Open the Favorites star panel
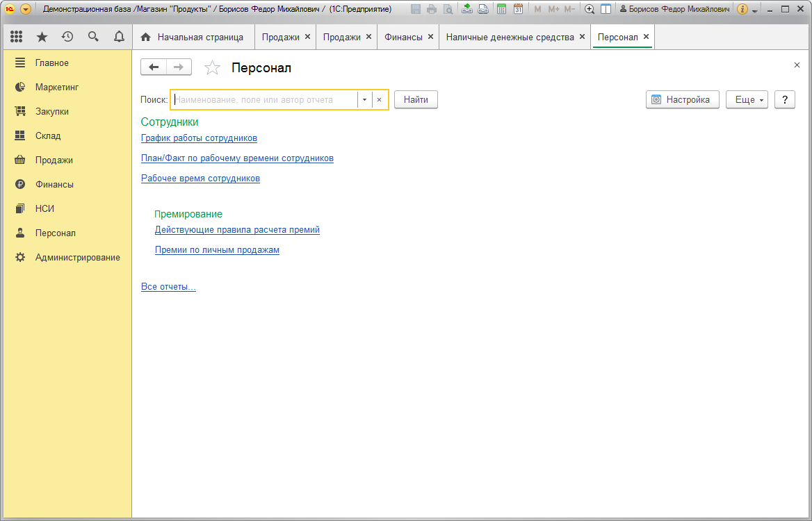Viewport: 812px width, 521px height. click(42, 37)
